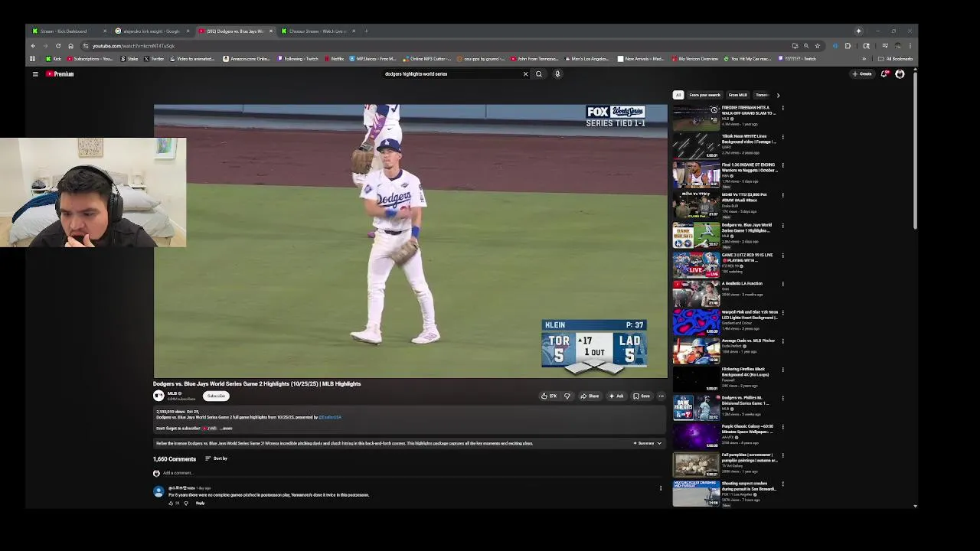The image size is (980, 551).
Task: Open options for A Realistic LA Function video
Action: (x=782, y=284)
